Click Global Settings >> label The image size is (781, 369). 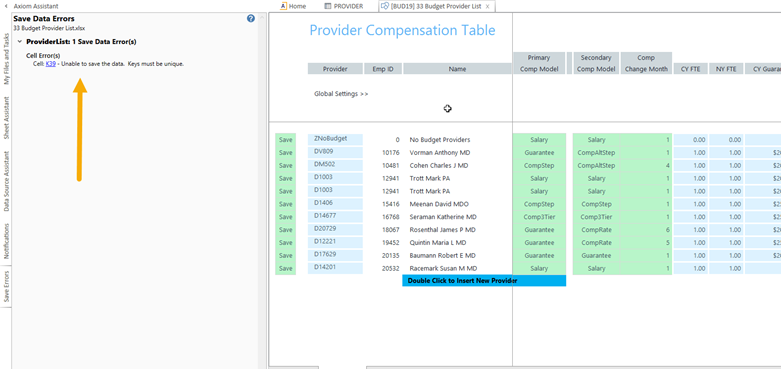(x=341, y=94)
